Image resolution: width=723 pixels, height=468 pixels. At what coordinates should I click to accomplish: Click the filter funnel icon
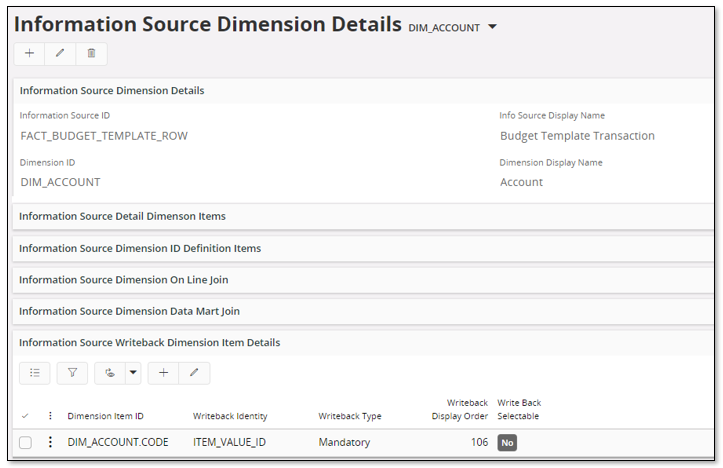coord(72,373)
